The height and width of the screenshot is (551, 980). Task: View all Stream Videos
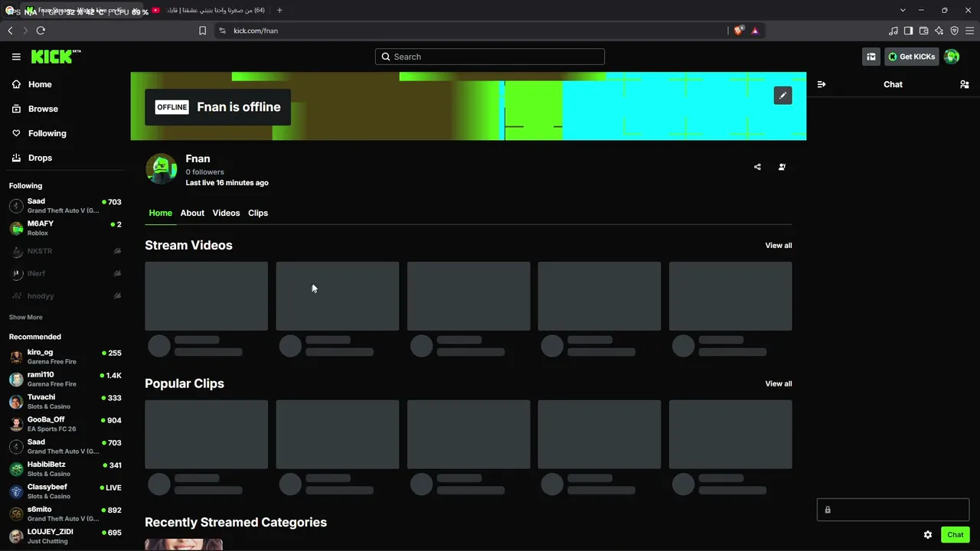pyautogui.click(x=779, y=246)
